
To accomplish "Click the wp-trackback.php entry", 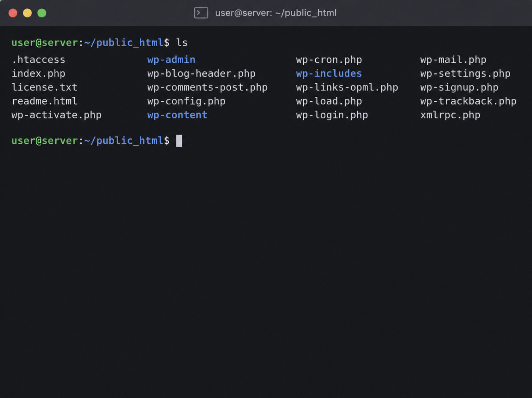I will point(468,101).
